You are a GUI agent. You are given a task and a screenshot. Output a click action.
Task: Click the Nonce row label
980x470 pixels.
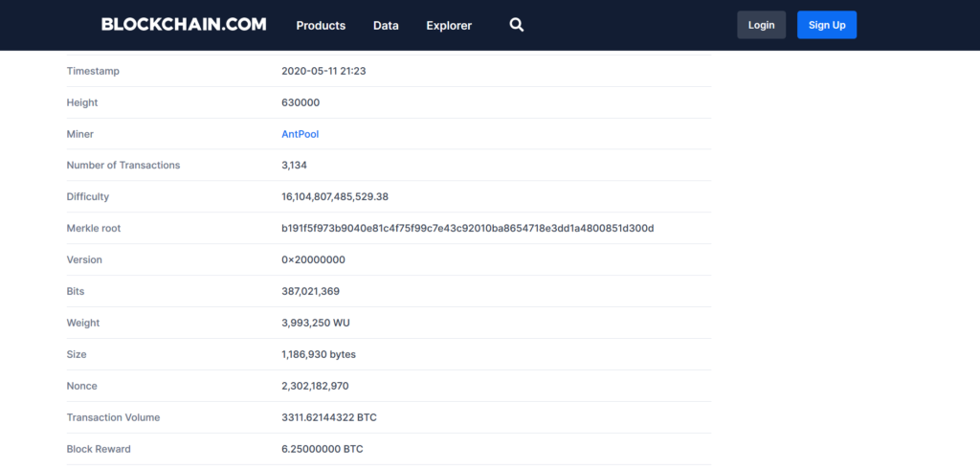82,387
